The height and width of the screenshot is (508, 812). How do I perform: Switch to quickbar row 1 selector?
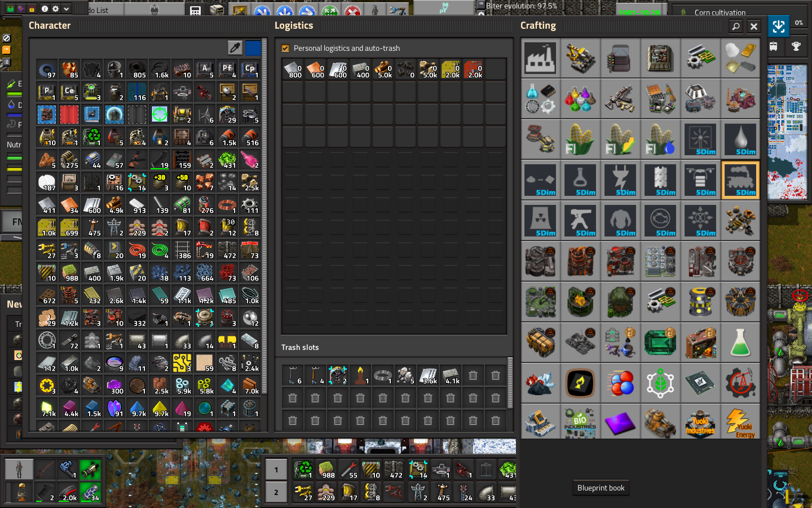(x=276, y=470)
